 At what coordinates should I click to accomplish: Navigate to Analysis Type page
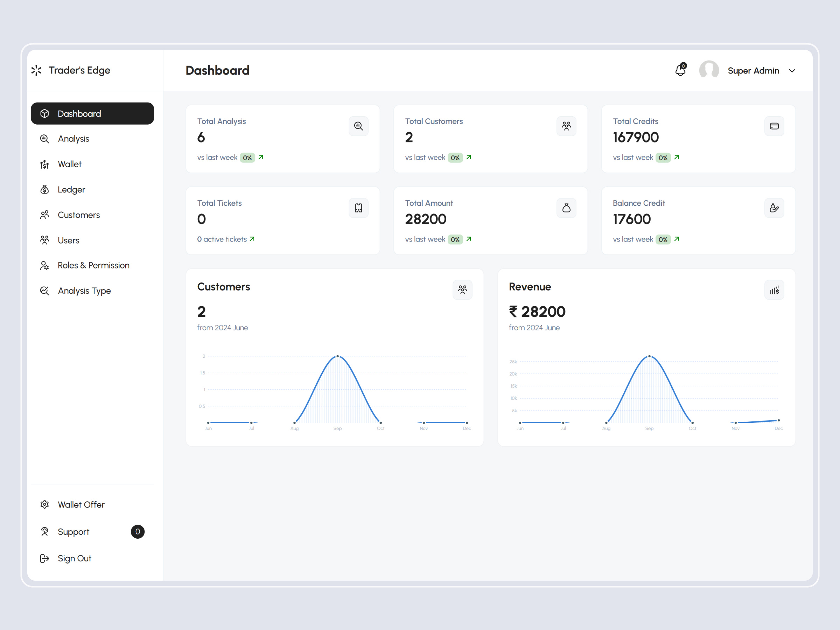[x=84, y=290]
